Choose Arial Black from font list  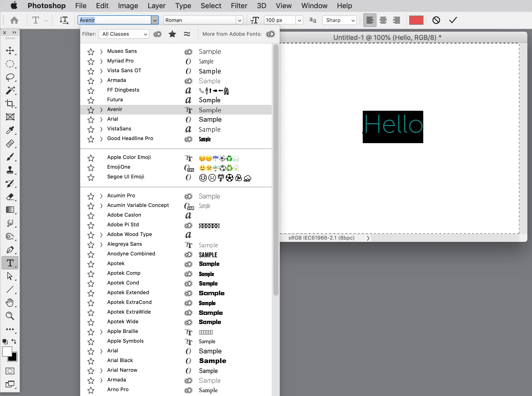tap(120, 360)
